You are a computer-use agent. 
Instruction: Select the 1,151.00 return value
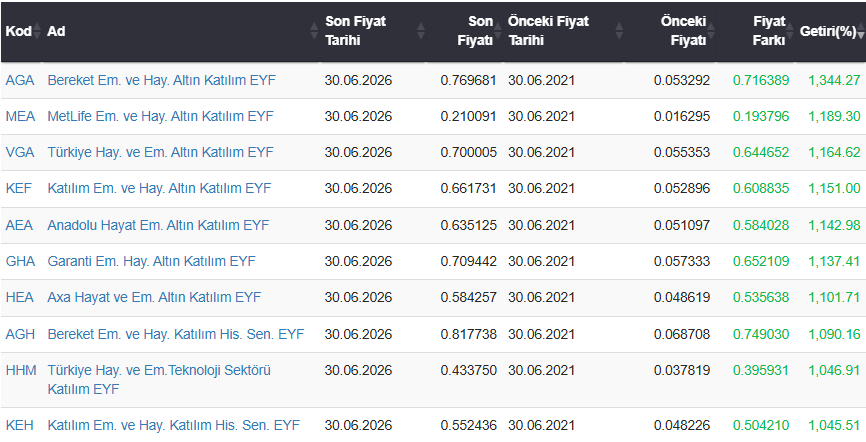coord(834,188)
